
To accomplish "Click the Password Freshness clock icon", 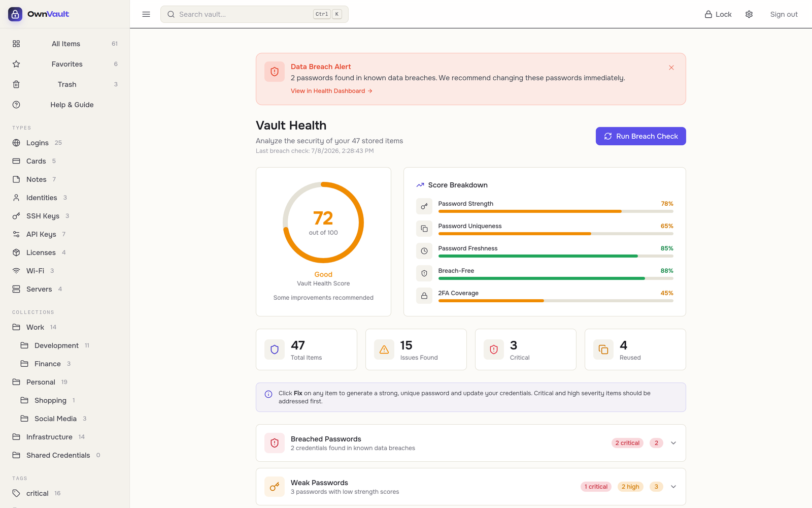I will tap(424, 251).
